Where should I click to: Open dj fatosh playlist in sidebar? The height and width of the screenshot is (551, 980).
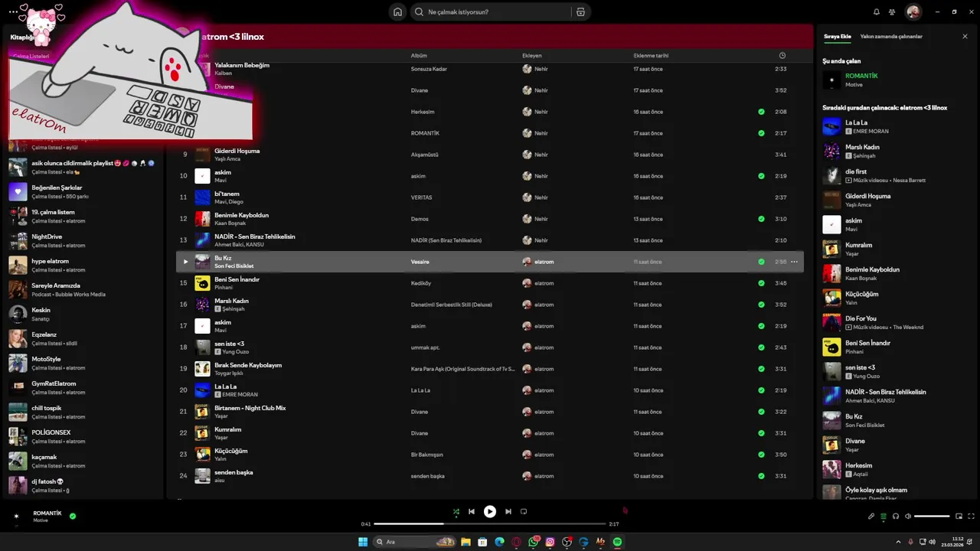[84, 485]
